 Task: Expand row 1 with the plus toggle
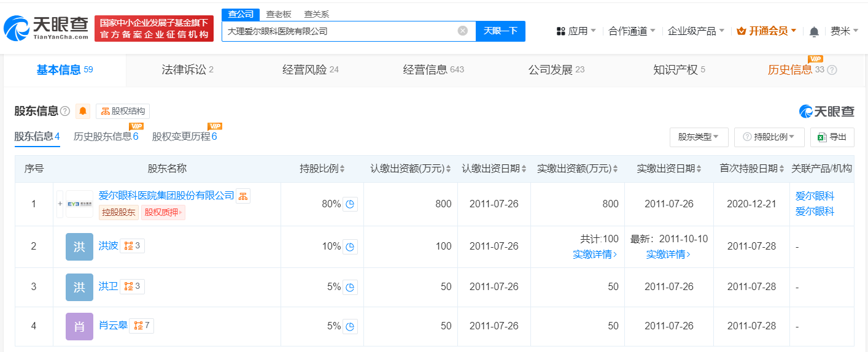point(60,203)
